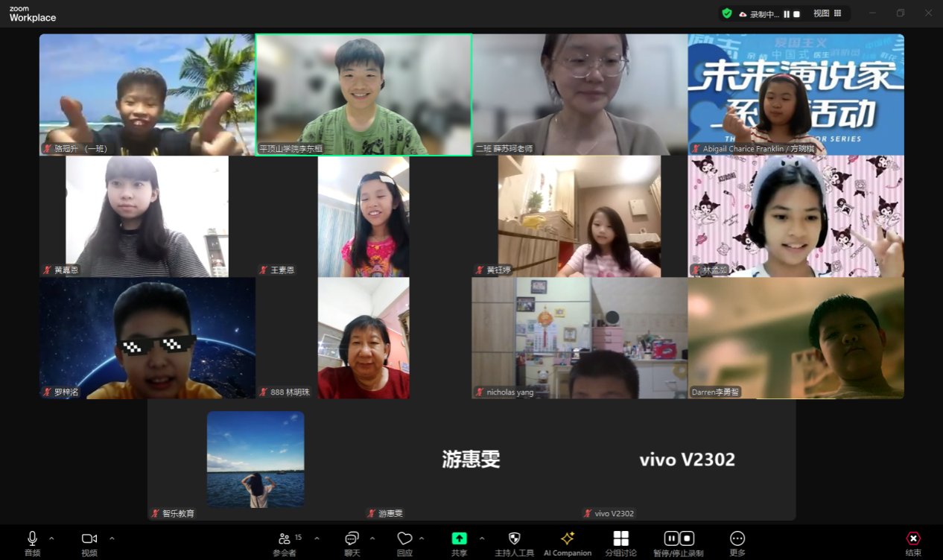Stop recording via top bar stop square
The width and height of the screenshot is (943, 560).
(796, 14)
